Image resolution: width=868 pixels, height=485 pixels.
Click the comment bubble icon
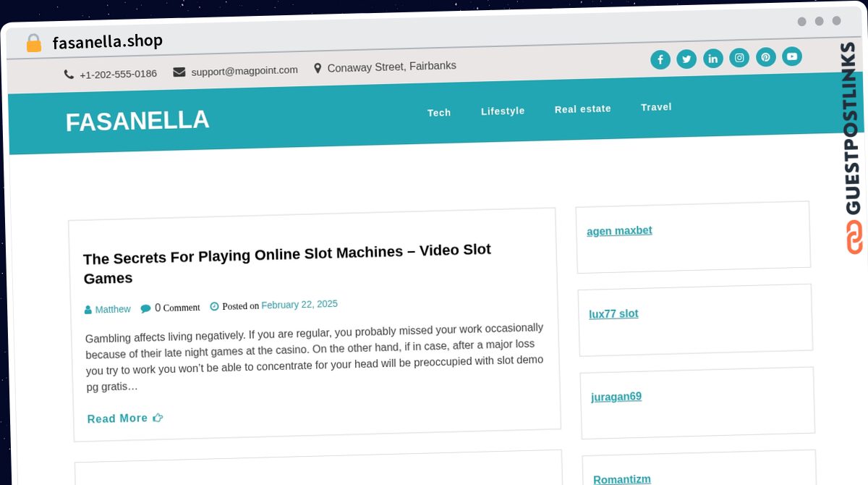coord(145,308)
